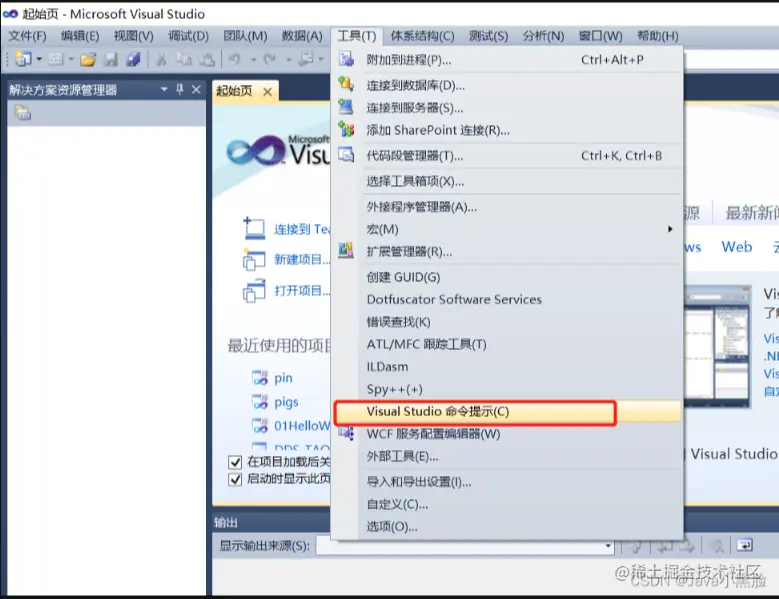Click the Navigate Backward toolbar icon

click(x=306, y=60)
